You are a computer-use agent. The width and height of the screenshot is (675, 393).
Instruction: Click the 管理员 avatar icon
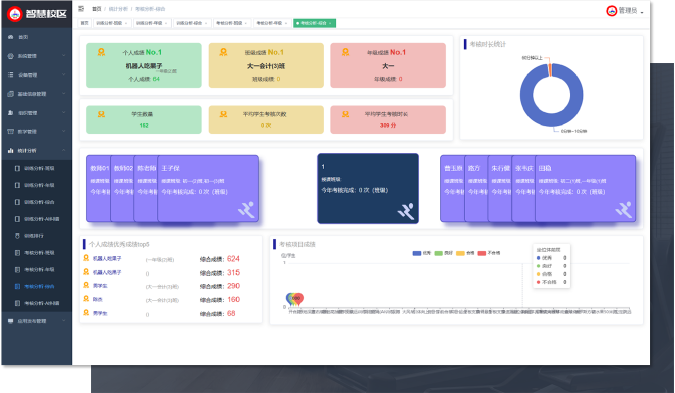(x=611, y=11)
